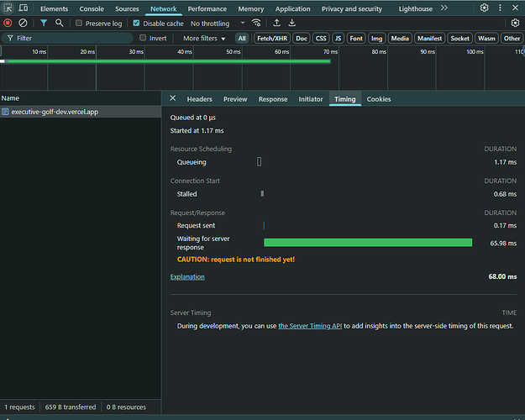
Task: Open the Sources panel
Action: pyautogui.click(x=127, y=8)
